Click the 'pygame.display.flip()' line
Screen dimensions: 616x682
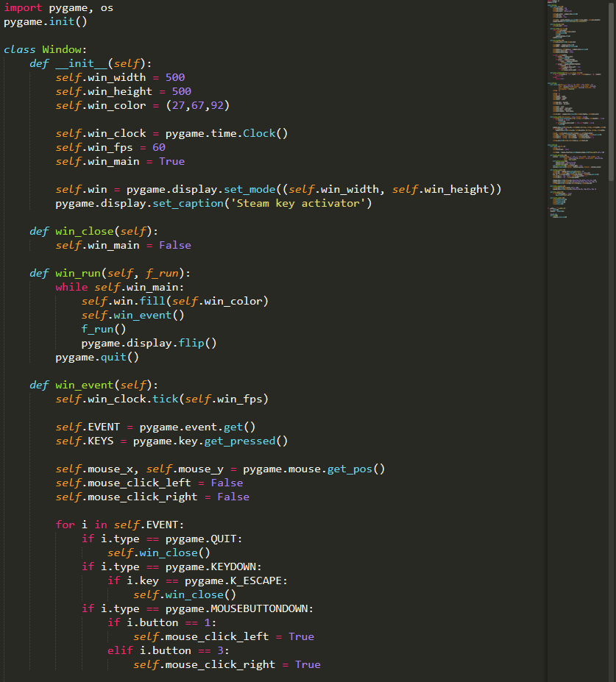(x=149, y=343)
